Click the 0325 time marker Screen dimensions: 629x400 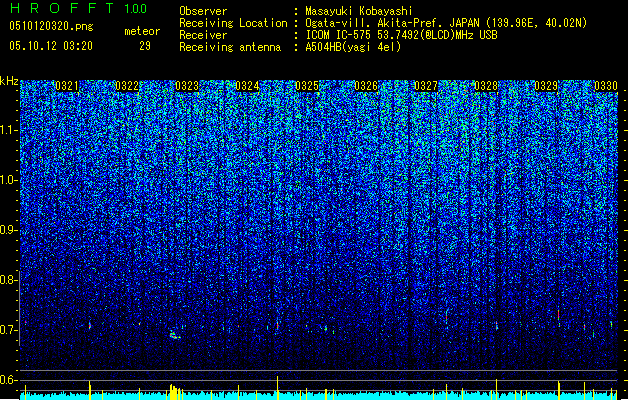click(306, 86)
